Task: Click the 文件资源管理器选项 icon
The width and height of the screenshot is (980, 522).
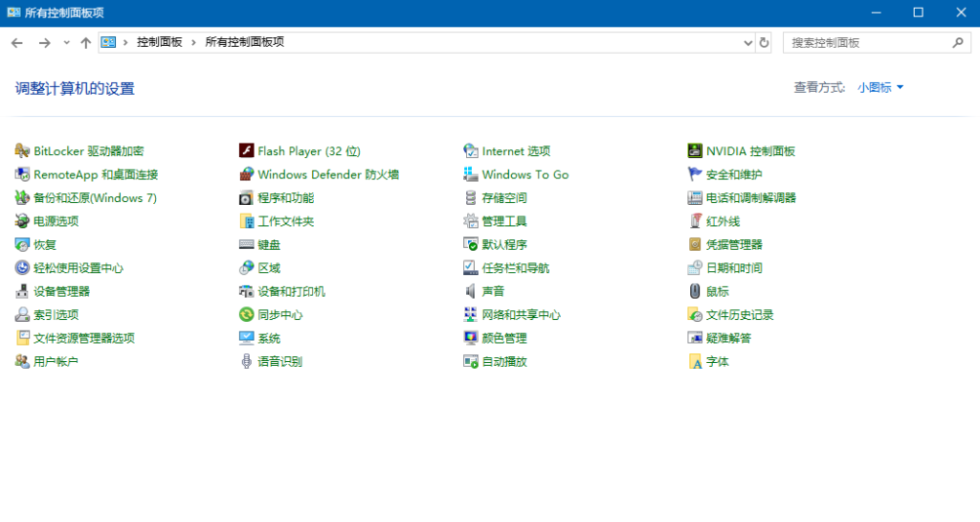Action: (x=22, y=338)
